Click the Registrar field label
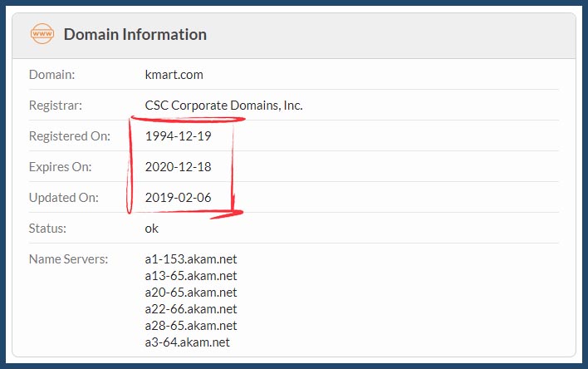The width and height of the screenshot is (588, 369). pos(56,106)
